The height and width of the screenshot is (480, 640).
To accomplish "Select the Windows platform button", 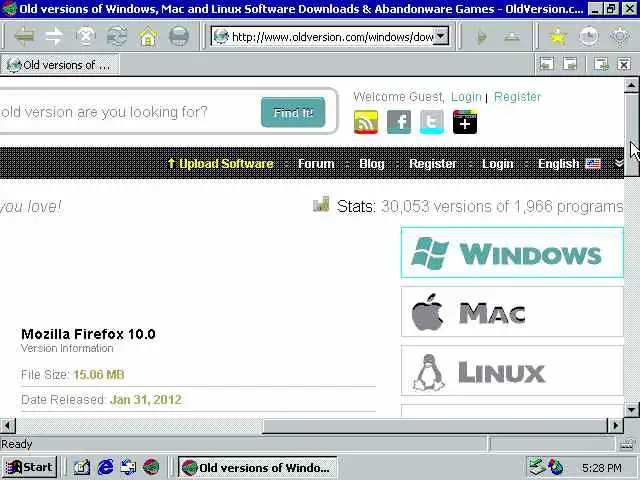I will tap(512, 253).
